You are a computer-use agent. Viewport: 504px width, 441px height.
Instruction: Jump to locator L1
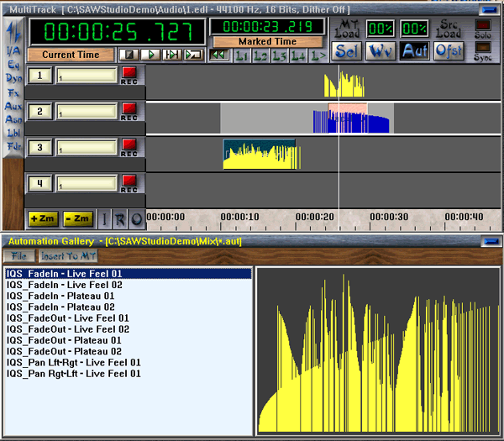point(242,55)
